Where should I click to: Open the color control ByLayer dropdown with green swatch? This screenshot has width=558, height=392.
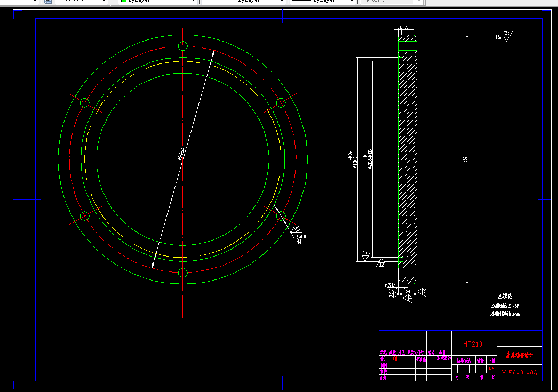(x=158, y=1)
